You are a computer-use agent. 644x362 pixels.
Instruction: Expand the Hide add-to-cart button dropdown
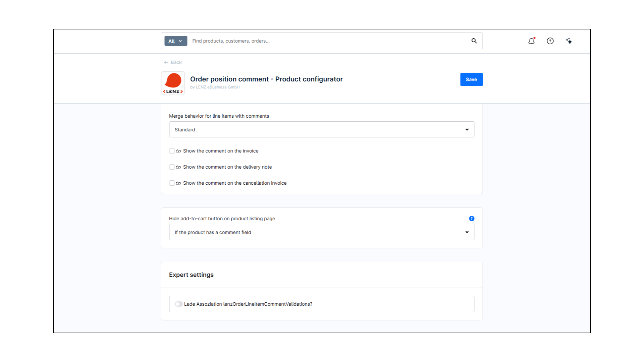pyautogui.click(x=322, y=232)
